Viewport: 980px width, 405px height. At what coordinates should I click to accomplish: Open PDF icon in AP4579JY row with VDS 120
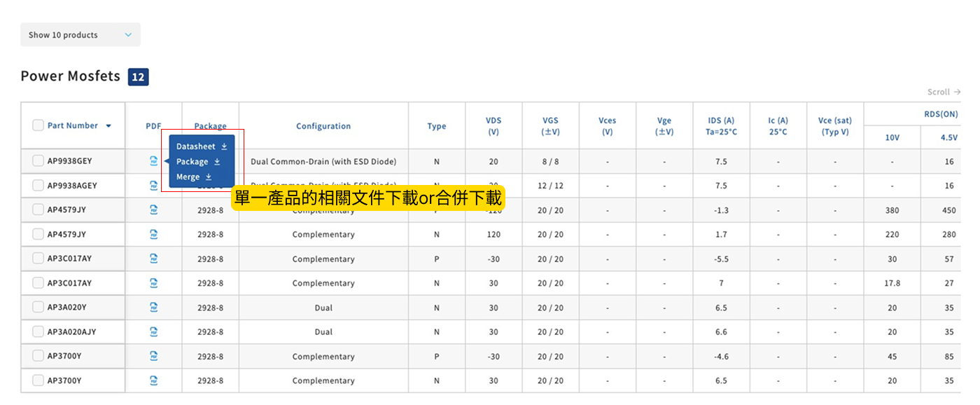(154, 234)
